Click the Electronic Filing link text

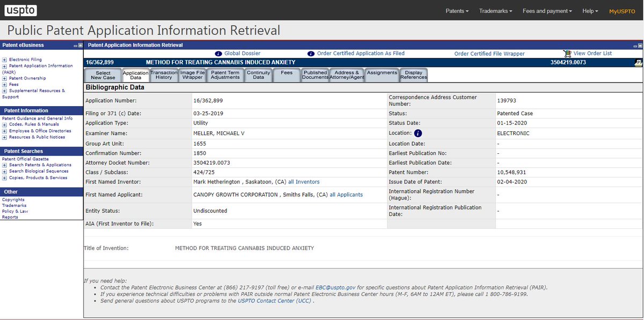(25, 59)
